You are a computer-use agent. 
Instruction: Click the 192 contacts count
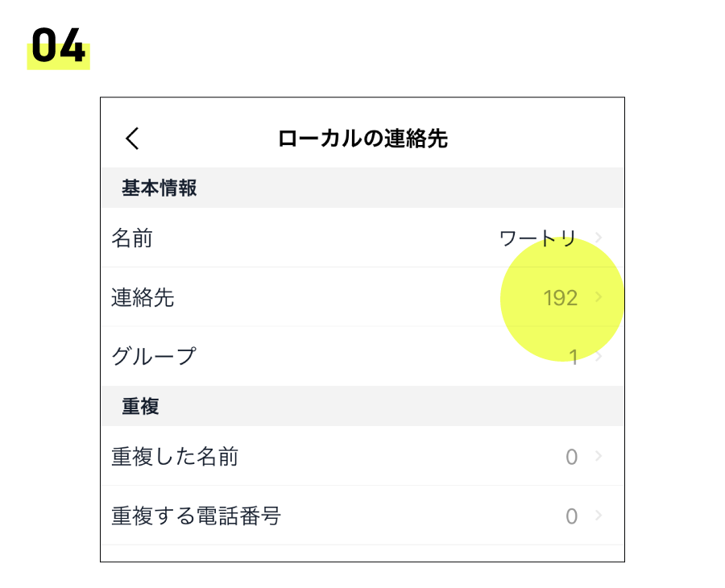(x=561, y=298)
